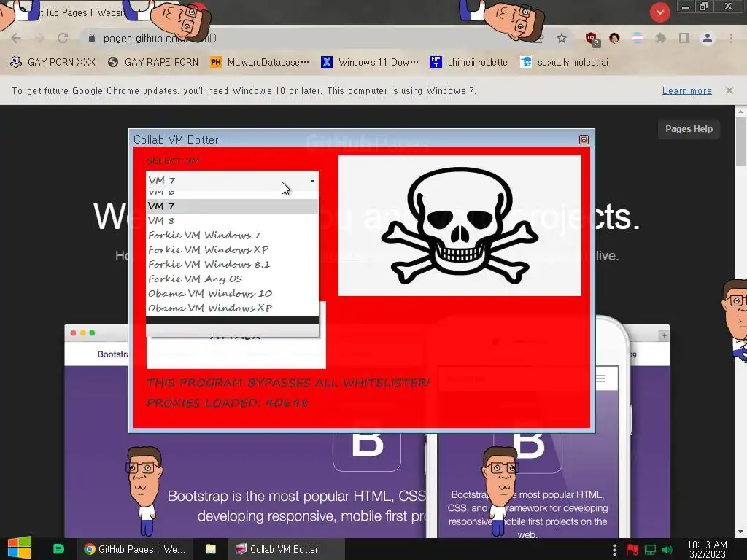The height and width of the screenshot is (560, 747).
Task: Click the red tab search dropdown button
Action: coord(659,12)
